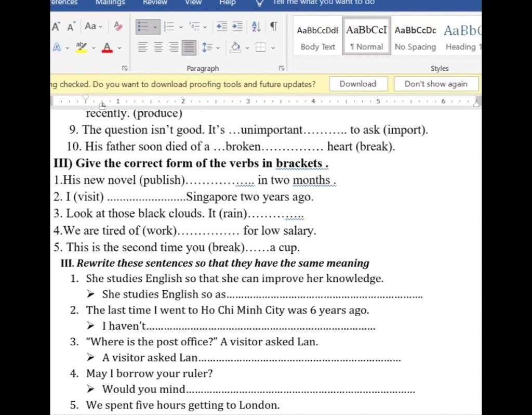This screenshot has width=532, height=415.
Task: Sort the selected text A to Z
Action: pyautogui.click(x=256, y=27)
